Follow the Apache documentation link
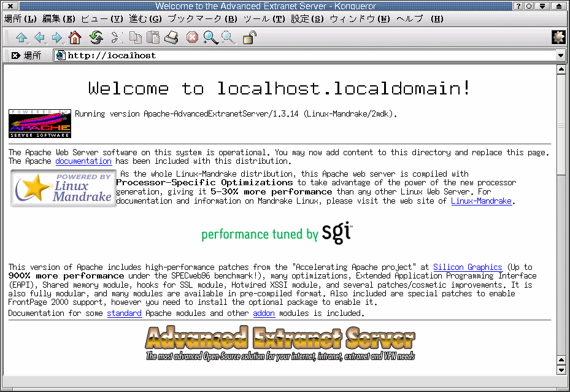This screenshot has height=392, width=570. [x=83, y=161]
